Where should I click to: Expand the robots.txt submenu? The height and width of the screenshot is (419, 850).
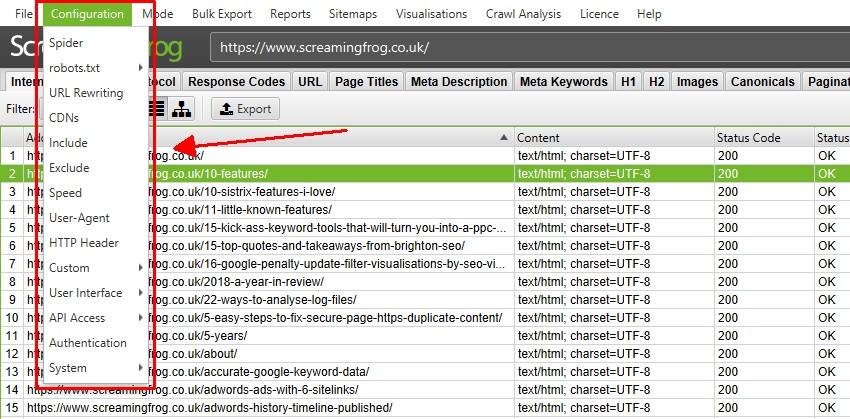[x=95, y=68]
